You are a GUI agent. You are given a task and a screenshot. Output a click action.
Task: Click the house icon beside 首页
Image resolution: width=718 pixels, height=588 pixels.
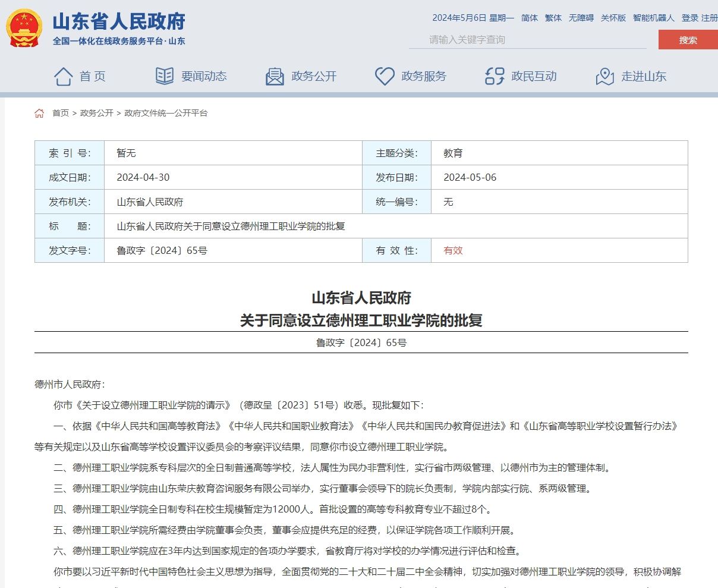tap(64, 76)
